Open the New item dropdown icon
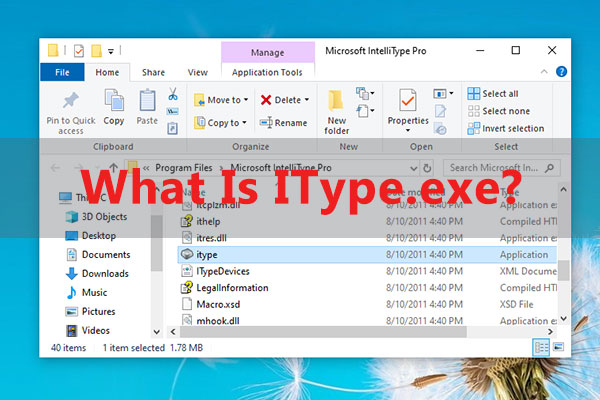This screenshot has width=600, height=400. (x=365, y=93)
